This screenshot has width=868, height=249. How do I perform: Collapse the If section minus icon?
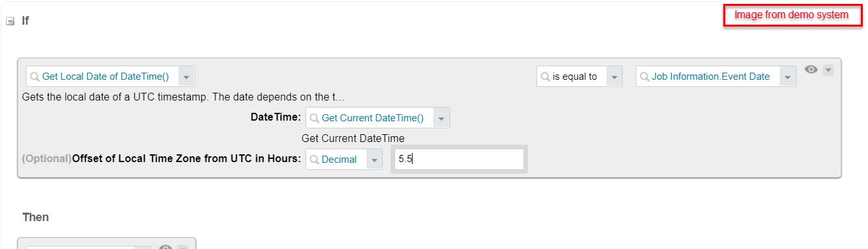[x=10, y=21]
